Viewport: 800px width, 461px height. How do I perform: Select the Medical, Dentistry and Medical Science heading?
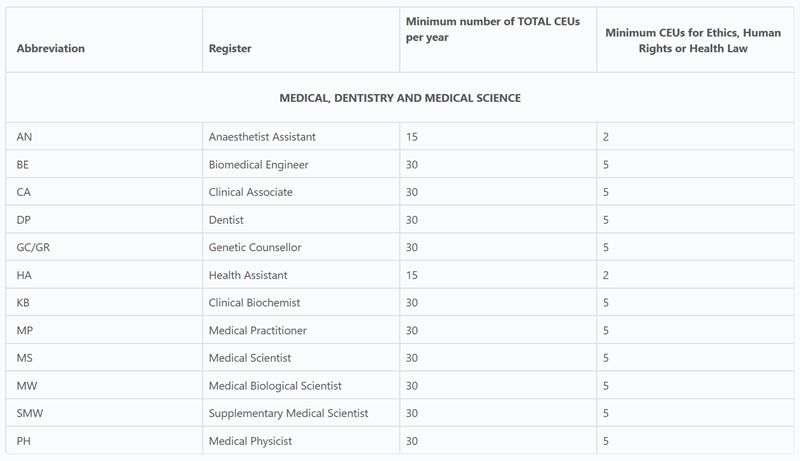[399, 98]
